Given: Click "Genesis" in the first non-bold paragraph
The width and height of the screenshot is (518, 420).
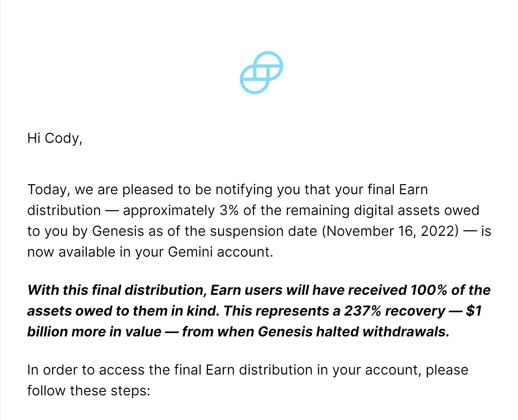Looking at the screenshot, I should click(118, 231).
